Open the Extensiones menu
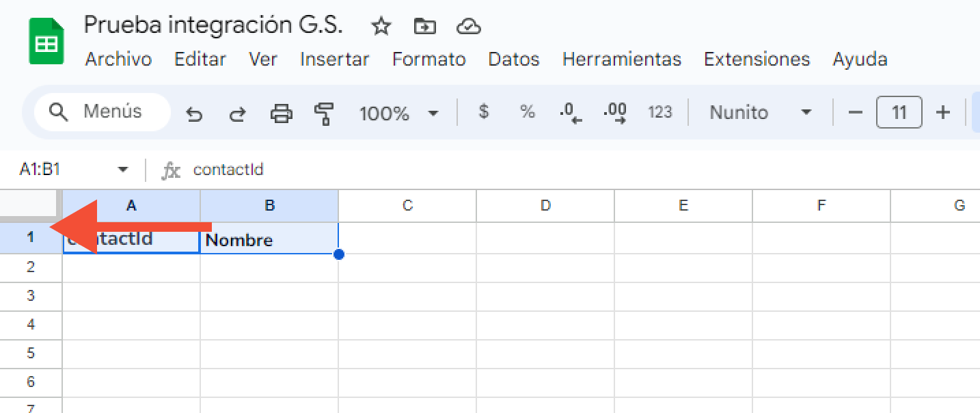 coord(757,59)
